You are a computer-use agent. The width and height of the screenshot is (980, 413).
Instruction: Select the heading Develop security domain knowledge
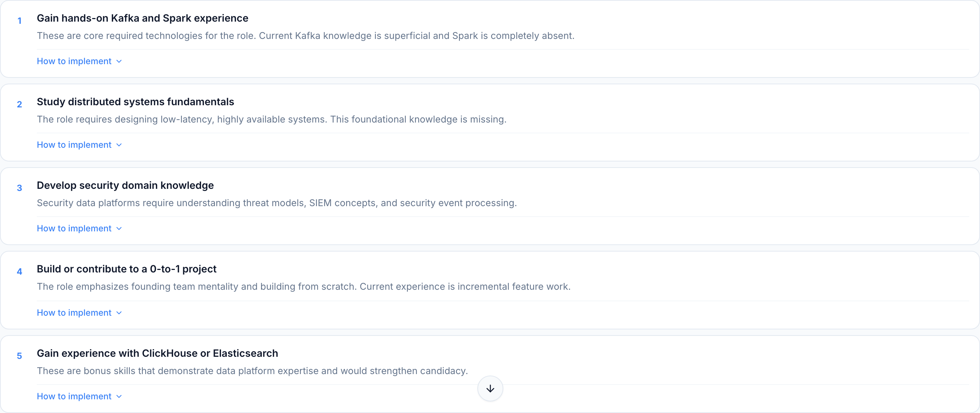(125, 185)
